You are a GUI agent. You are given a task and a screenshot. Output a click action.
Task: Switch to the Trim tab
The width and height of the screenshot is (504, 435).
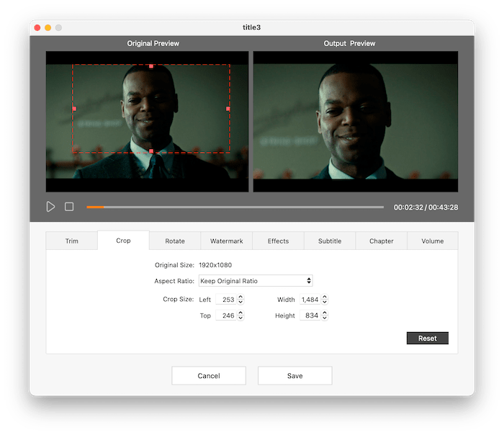click(x=72, y=241)
